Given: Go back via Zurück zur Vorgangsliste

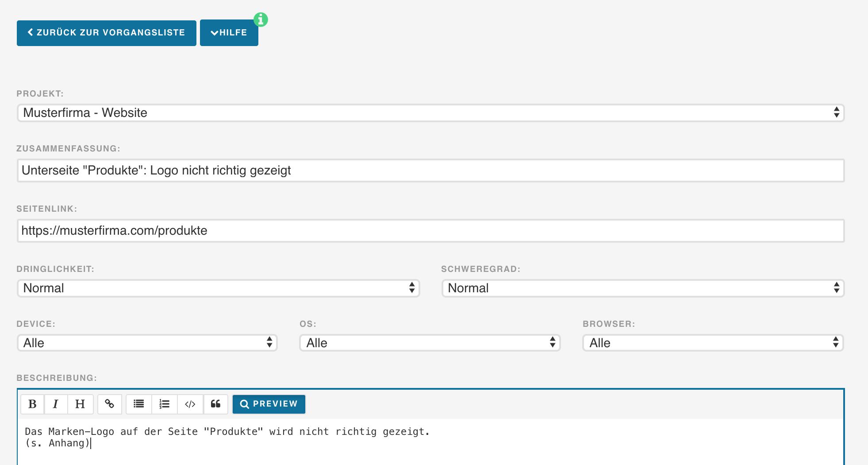Looking at the screenshot, I should (x=107, y=33).
